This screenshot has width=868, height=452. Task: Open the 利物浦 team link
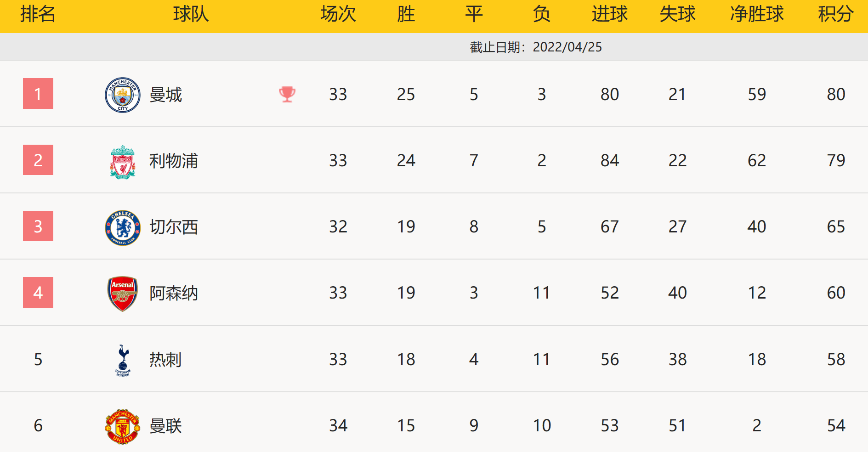click(x=174, y=161)
